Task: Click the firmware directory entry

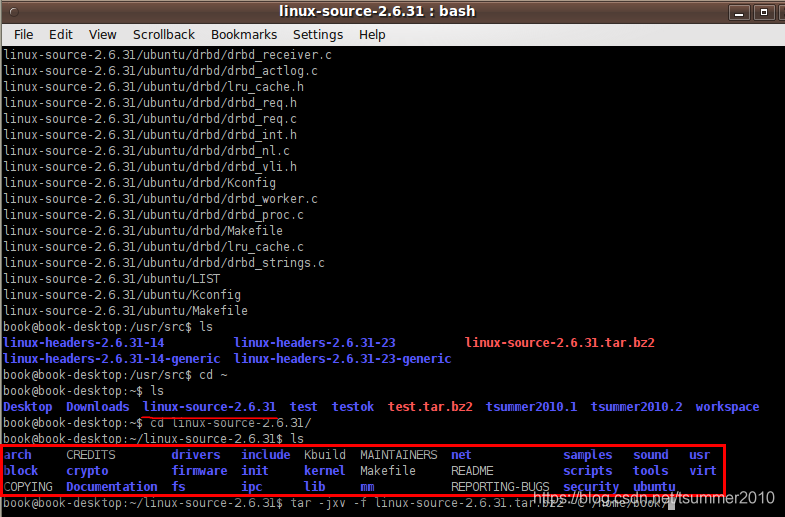Action: click(x=199, y=471)
